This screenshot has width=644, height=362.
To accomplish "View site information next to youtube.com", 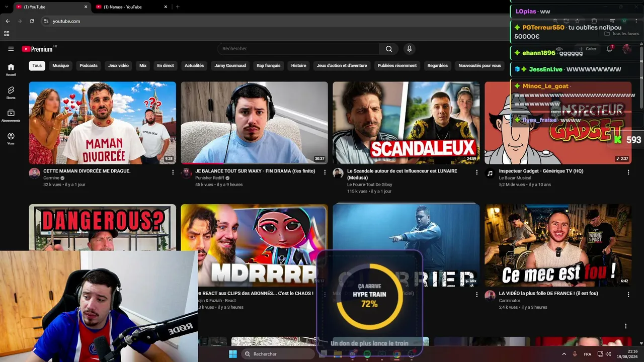I will coord(46,21).
